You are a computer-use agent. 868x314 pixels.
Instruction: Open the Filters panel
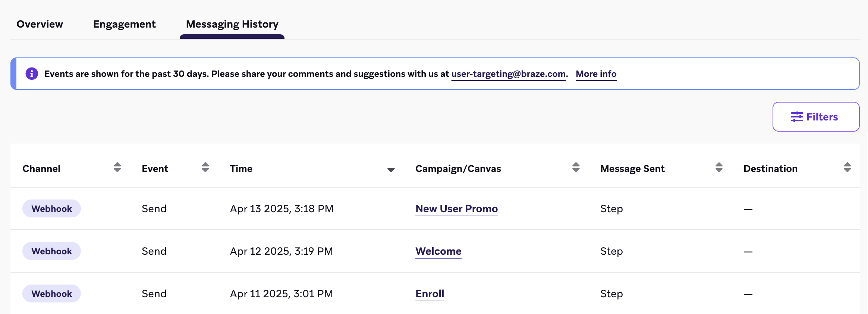point(816,117)
